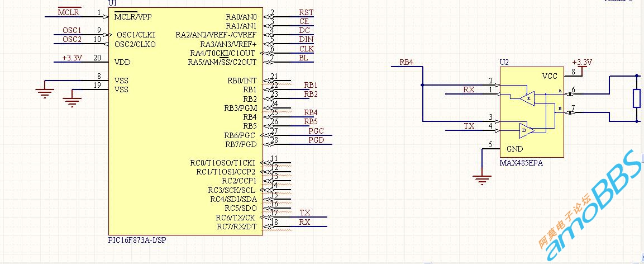This screenshot has width=644, height=264.
Task: Click the OSC2/CLKO pin name
Action: pyautogui.click(x=135, y=44)
